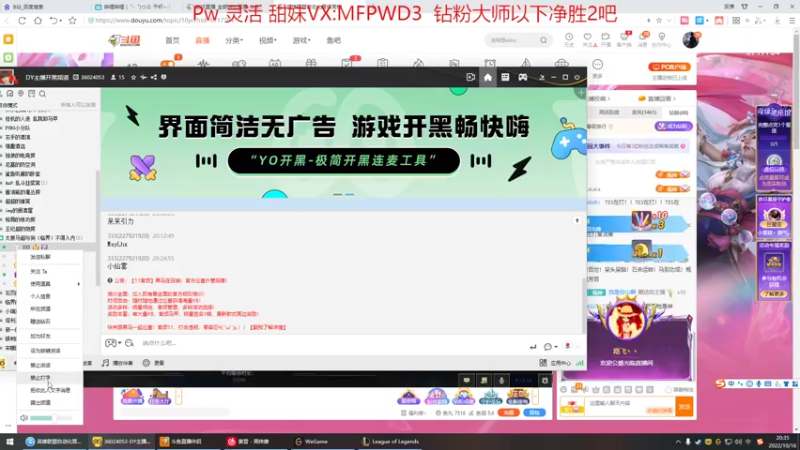Select 赠送钻石 in context menu
The height and width of the screenshot is (450, 800).
coord(40,321)
